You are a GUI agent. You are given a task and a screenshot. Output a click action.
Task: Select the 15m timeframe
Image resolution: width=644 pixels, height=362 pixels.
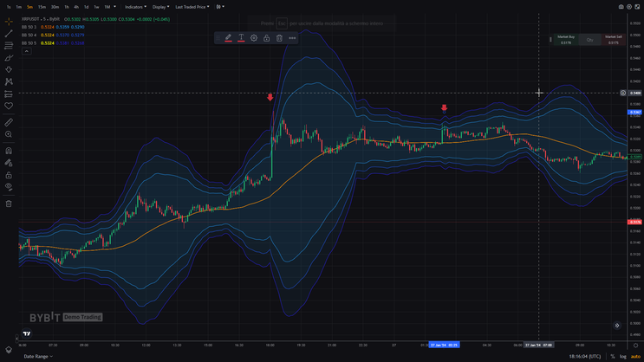42,7
